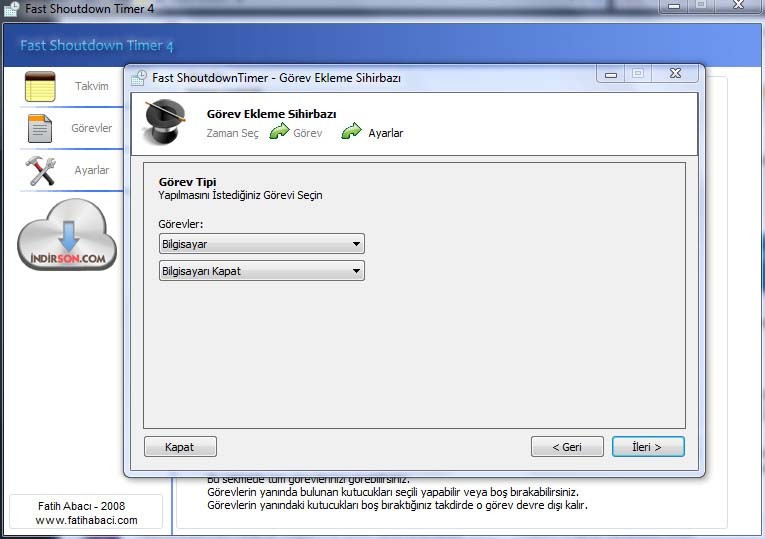Close the Görev Ekleme Sihirbazı dialog
The width and height of the screenshot is (765, 539).
[676, 74]
